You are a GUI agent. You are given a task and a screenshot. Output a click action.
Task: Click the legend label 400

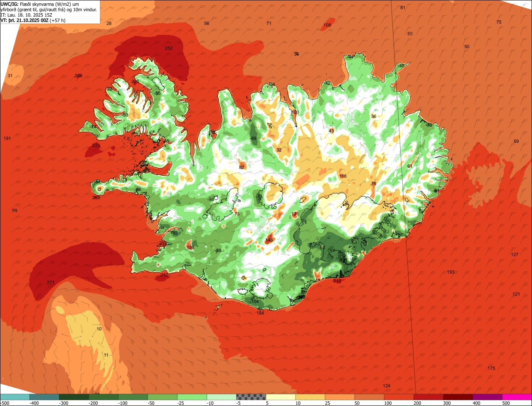[476, 403]
